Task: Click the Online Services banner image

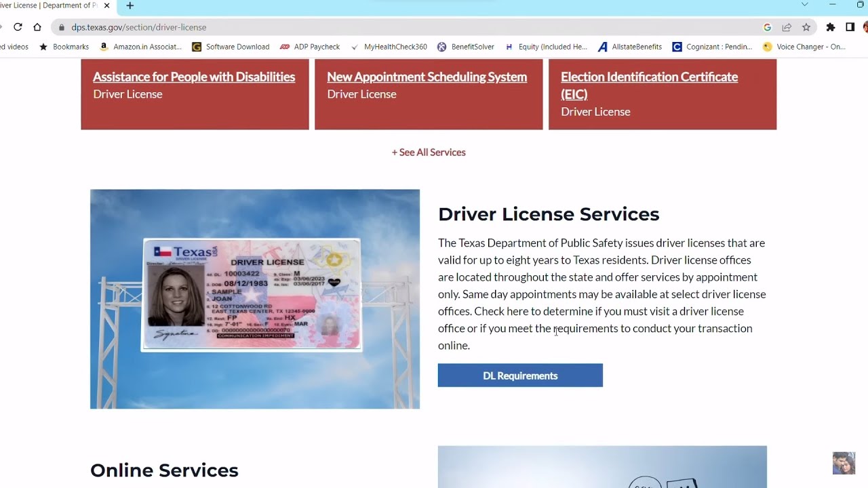Action: coord(602,467)
